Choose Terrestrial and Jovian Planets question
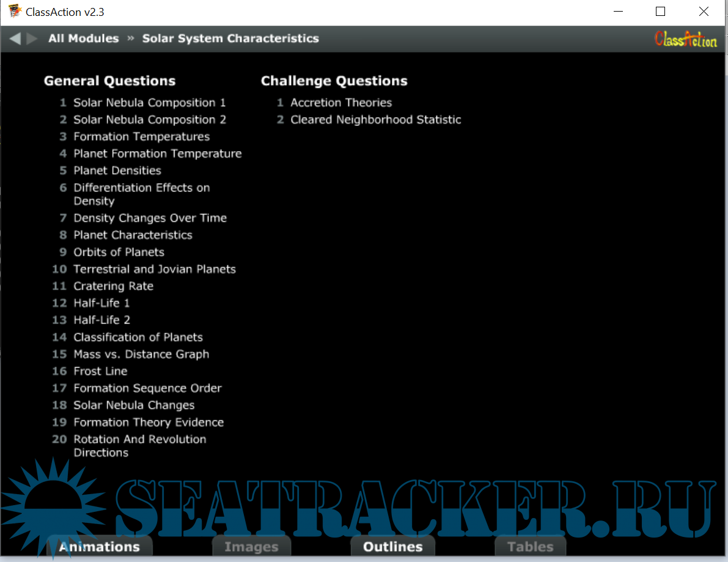 [x=155, y=269]
